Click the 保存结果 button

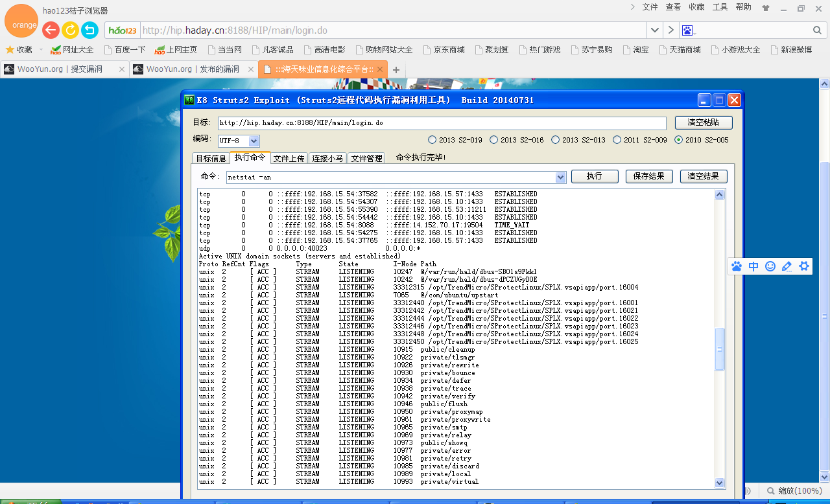pyautogui.click(x=649, y=176)
